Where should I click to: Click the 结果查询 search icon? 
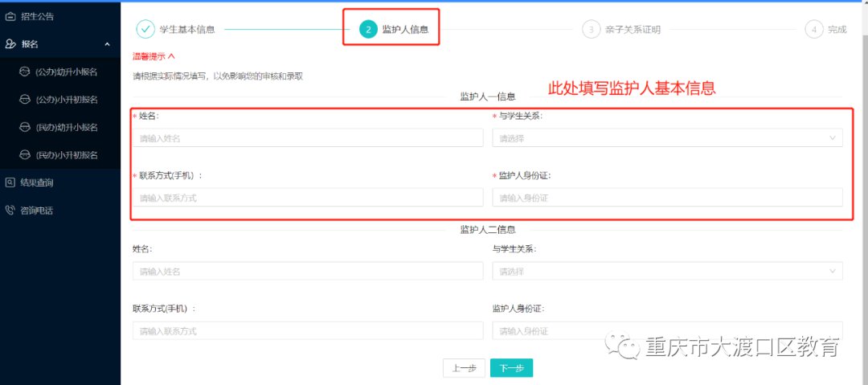click(x=10, y=182)
